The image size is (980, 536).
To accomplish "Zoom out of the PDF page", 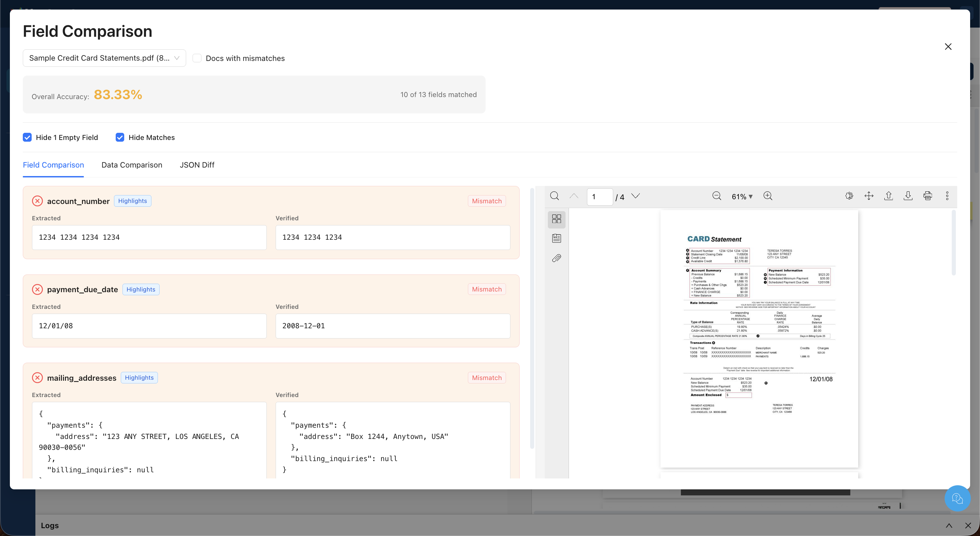I will (717, 196).
